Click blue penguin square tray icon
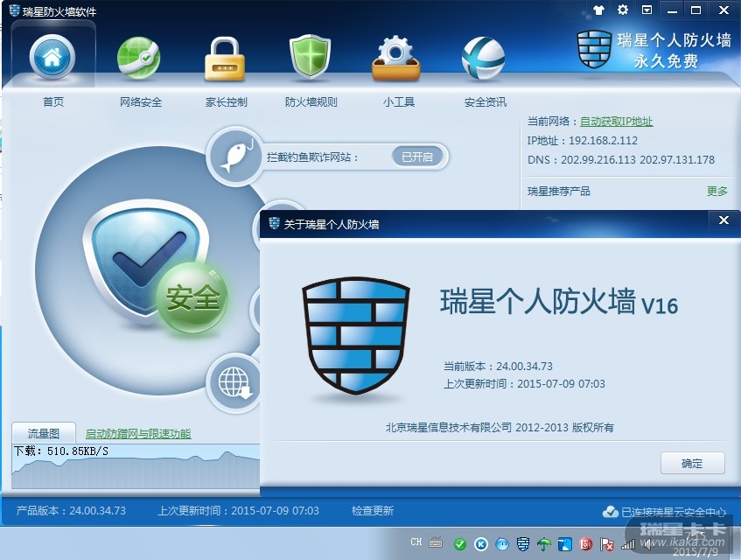 point(565,544)
